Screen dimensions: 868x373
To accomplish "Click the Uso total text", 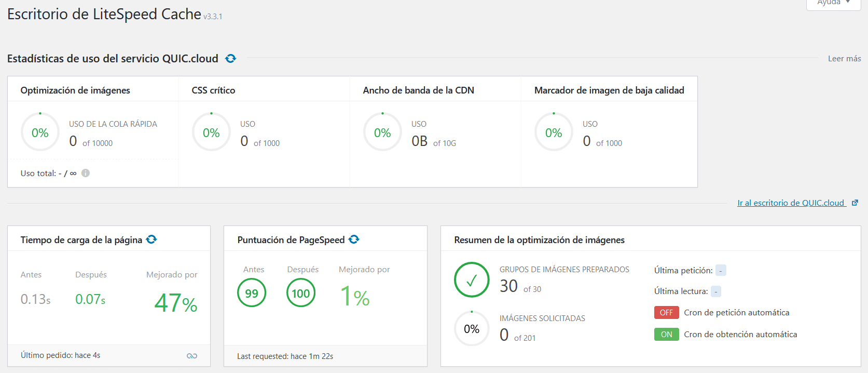I will (48, 173).
